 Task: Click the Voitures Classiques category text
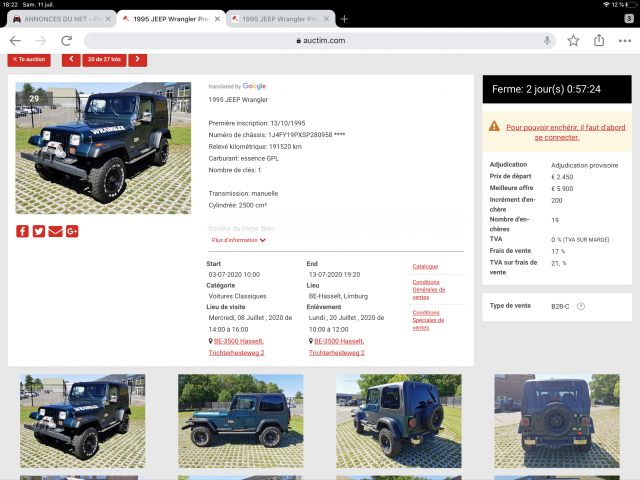(x=237, y=296)
